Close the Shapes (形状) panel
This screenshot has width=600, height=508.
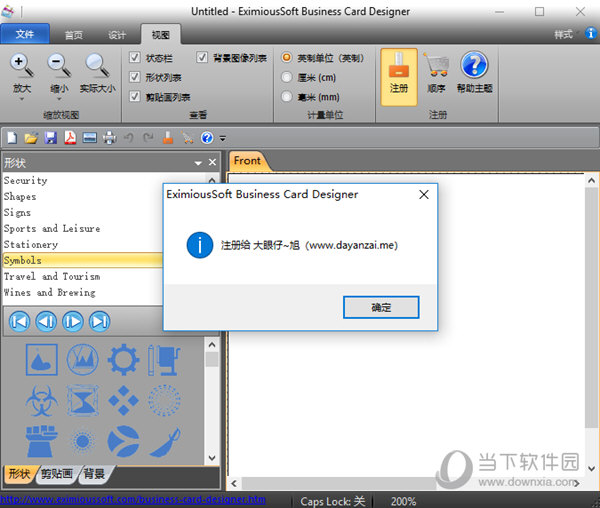pyautogui.click(x=212, y=163)
